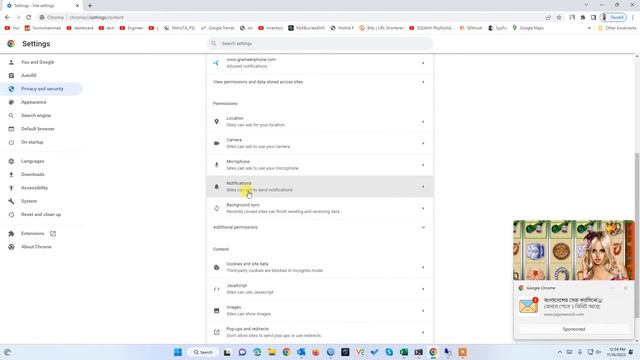Open Cookies and site data via arrow

click(423, 267)
